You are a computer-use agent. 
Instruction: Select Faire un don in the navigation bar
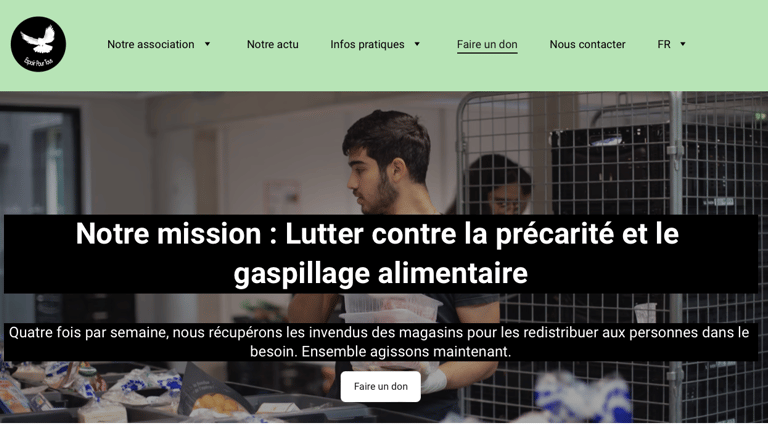coord(487,45)
